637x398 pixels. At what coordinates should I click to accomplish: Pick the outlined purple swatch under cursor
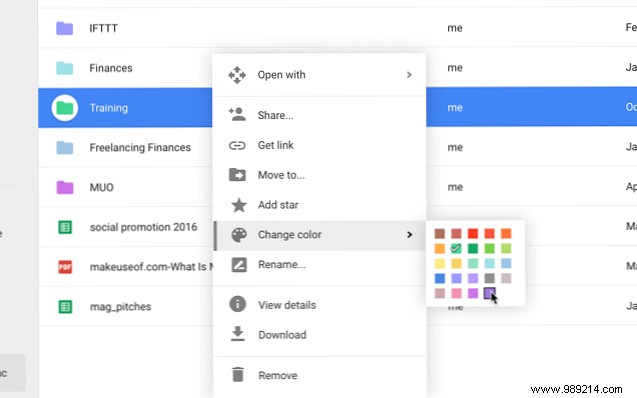point(490,293)
